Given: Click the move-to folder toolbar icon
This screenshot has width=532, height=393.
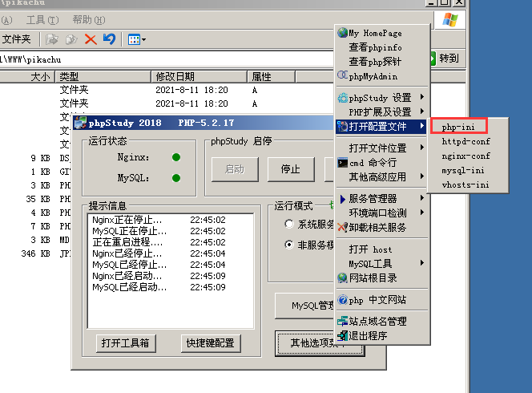Looking at the screenshot, I should pos(52,39).
